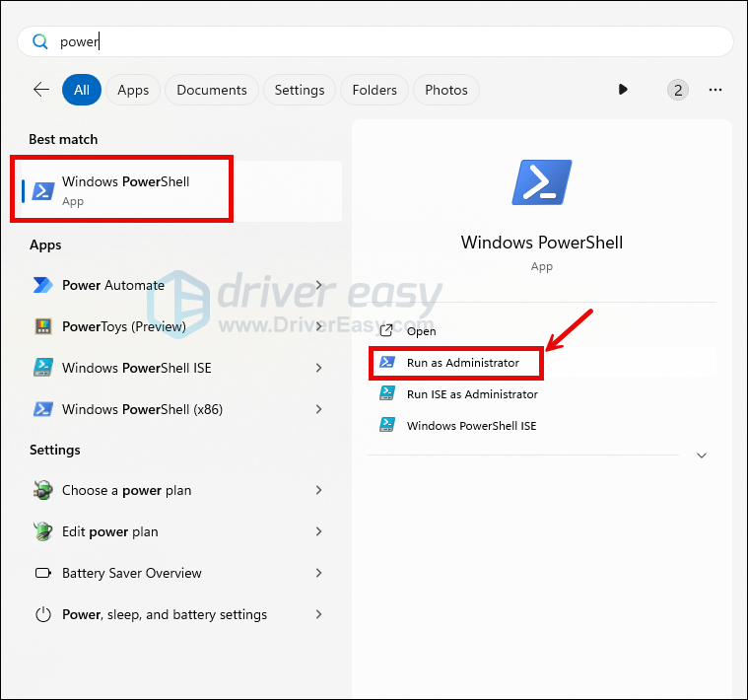The image size is (748, 700).
Task: Expand Power Automate options chevron
Action: click(x=318, y=285)
